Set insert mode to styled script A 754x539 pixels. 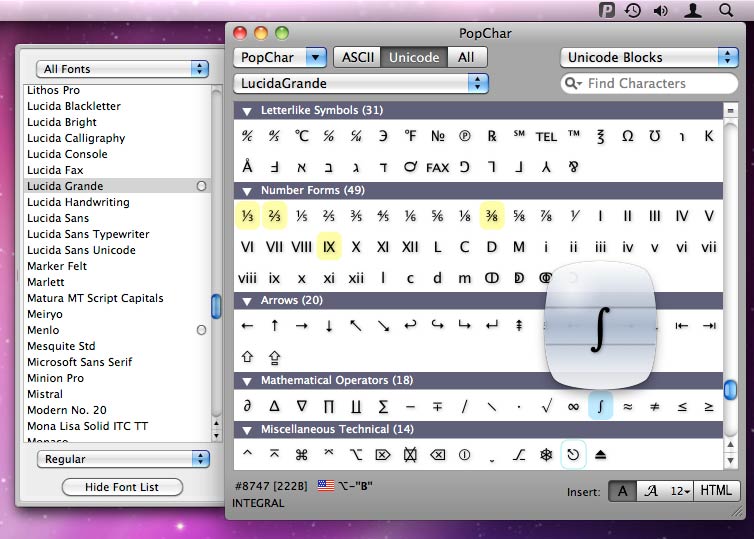click(651, 491)
